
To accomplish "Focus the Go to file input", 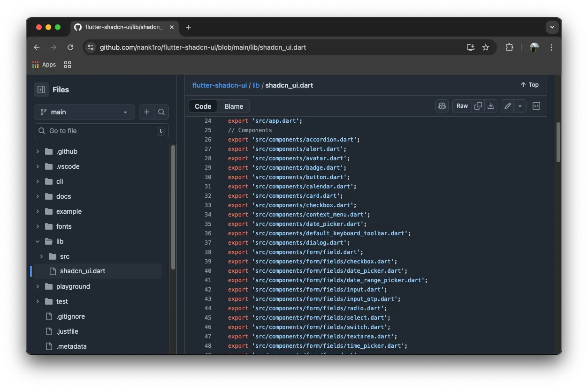I will pyautogui.click(x=101, y=131).
